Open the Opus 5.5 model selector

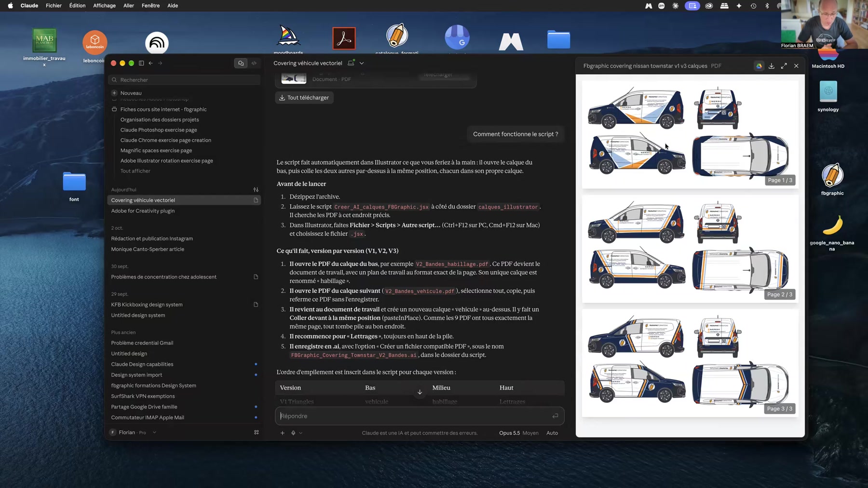click(x=509, y=433)
